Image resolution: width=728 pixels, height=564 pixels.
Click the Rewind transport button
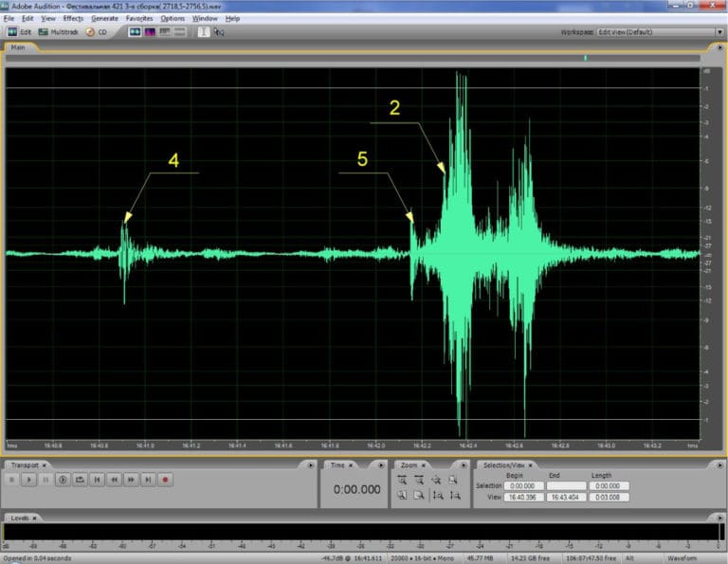tap(114, 480)
